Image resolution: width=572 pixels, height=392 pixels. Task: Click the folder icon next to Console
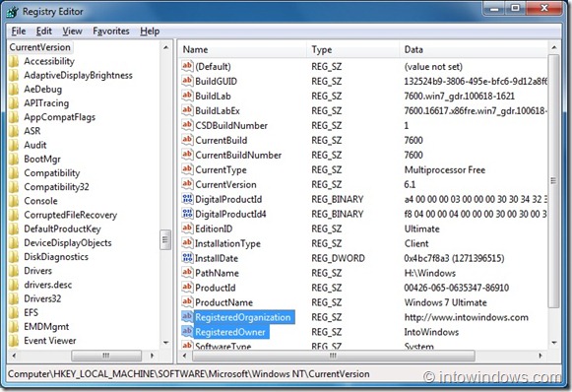(x=14, y=201)
